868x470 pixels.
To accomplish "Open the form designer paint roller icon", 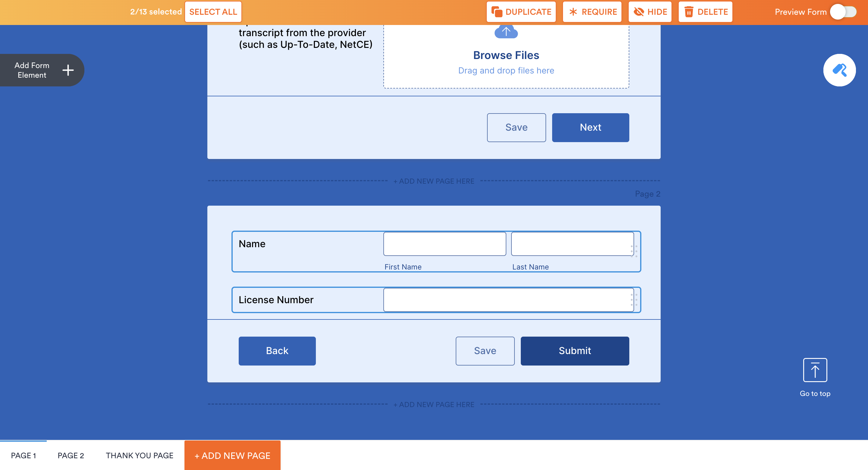I will click(839, 70).
